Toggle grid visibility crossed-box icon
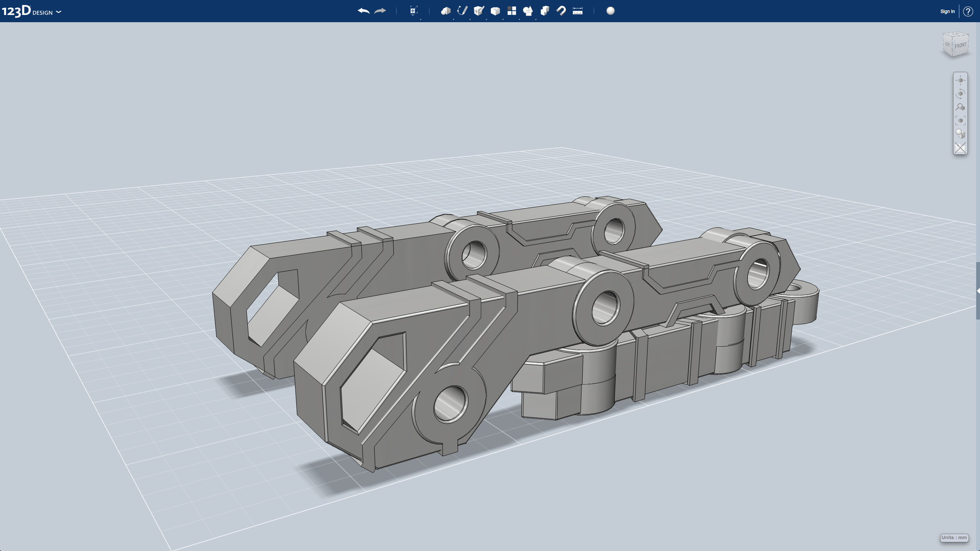Image resolution: width=980 pixels, height=551 pixels. click(960, 148)
